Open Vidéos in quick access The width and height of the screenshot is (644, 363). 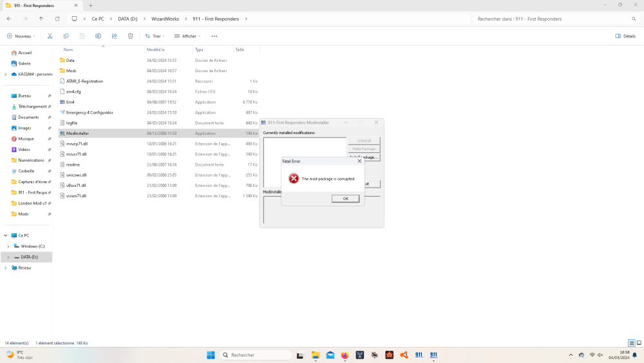click(x=24, y=150)
